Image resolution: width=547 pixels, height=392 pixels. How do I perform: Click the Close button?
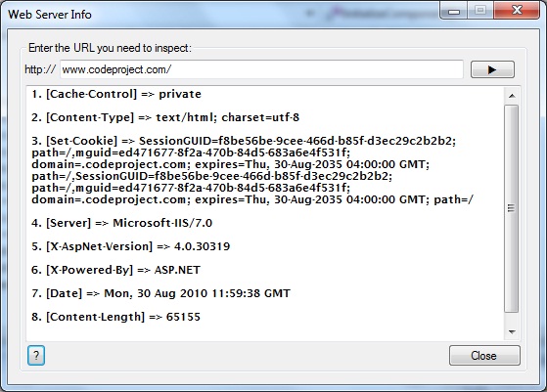(x=484, y=356)
